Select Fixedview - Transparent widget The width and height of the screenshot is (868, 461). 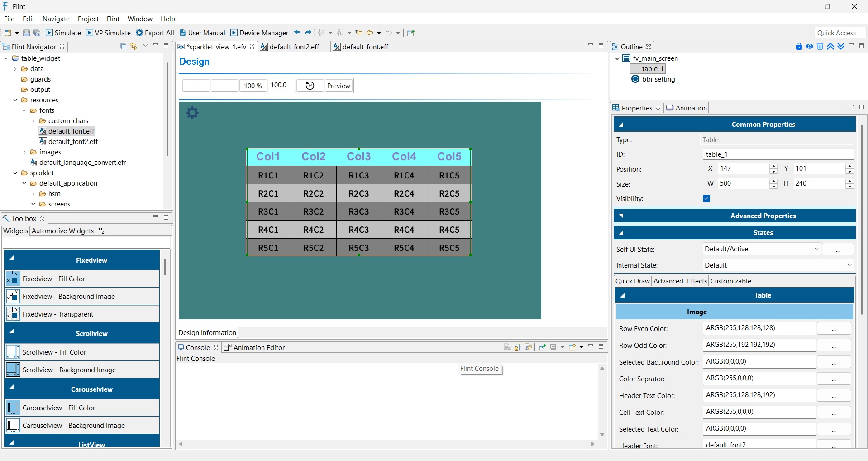coord(82,314)
